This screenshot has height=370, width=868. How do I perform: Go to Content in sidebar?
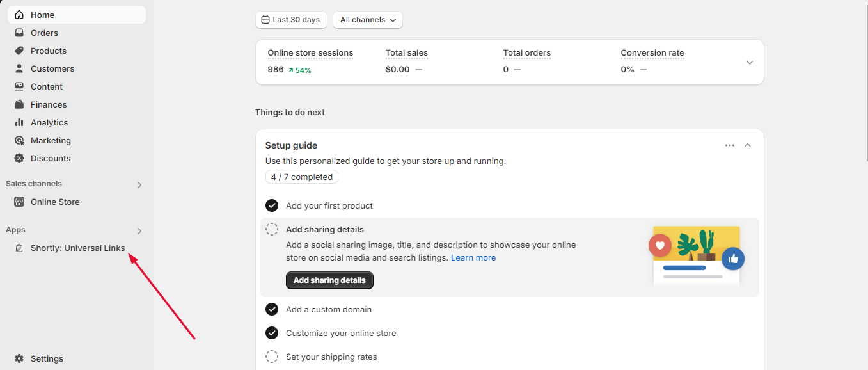47,86
